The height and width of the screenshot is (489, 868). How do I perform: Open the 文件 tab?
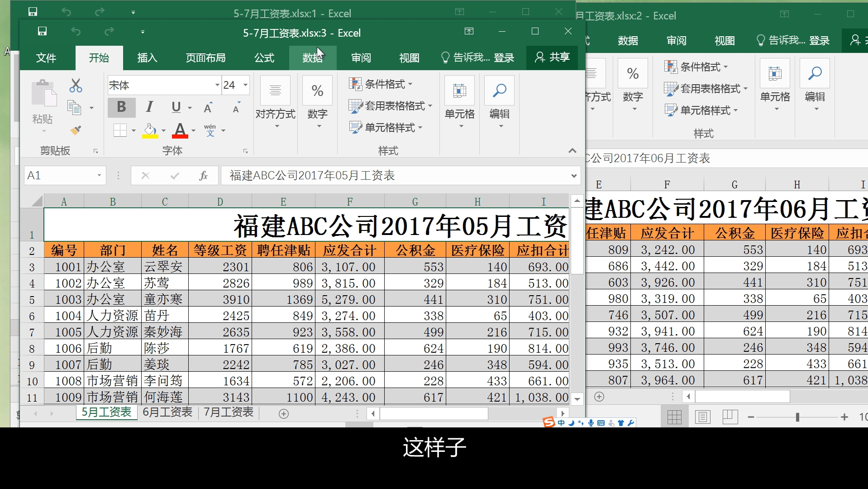coord(46,58)
